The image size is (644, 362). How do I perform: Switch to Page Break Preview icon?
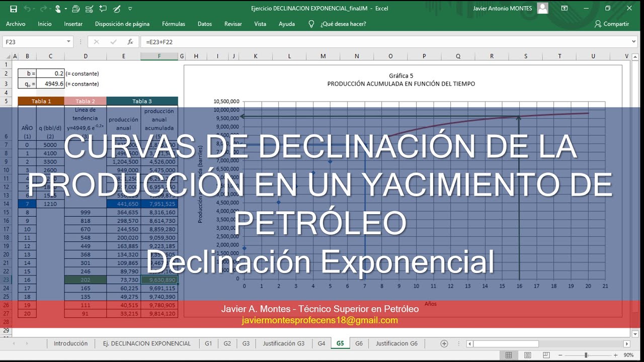coord(546,355)
